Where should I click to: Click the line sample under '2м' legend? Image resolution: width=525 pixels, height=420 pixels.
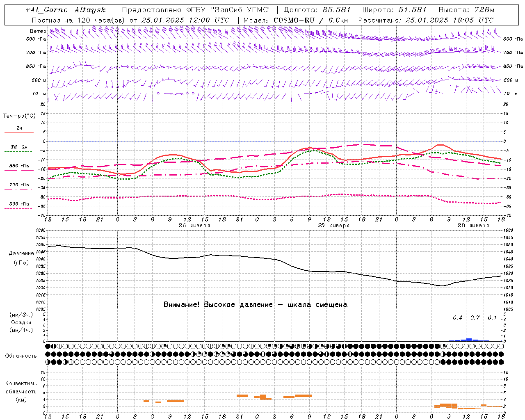click(19, 132)
